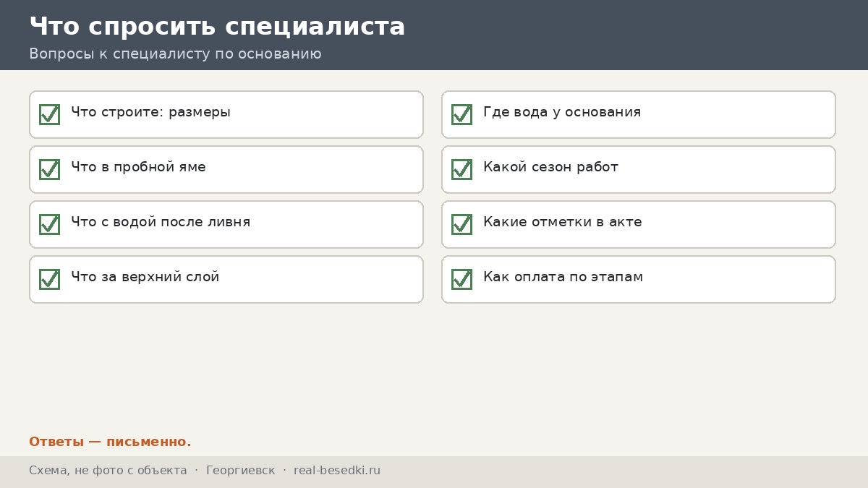Viewport: 868px width, 488px height.
Task: Select the text "Что в пробной яме"
Action: 138,168
